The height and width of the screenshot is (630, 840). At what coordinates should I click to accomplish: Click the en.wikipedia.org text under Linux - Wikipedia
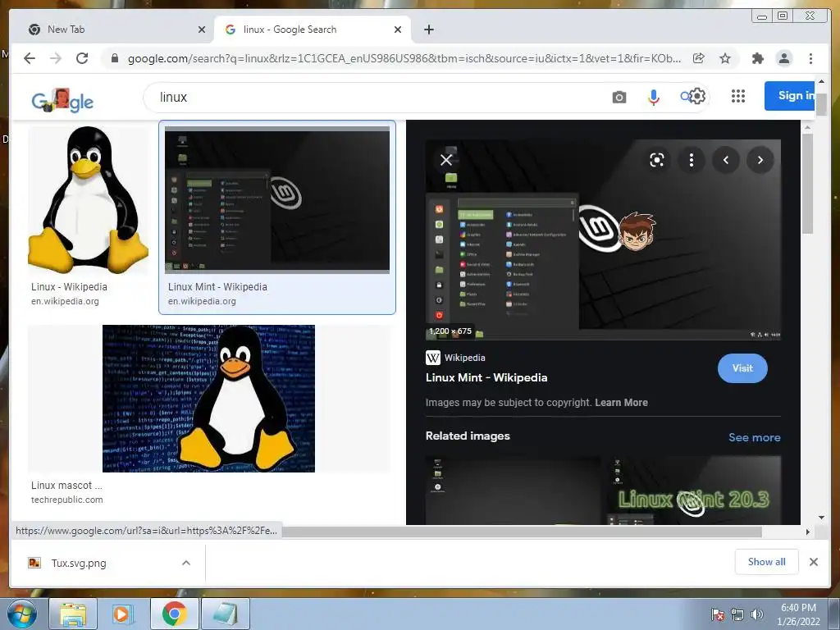pos(65,301)
